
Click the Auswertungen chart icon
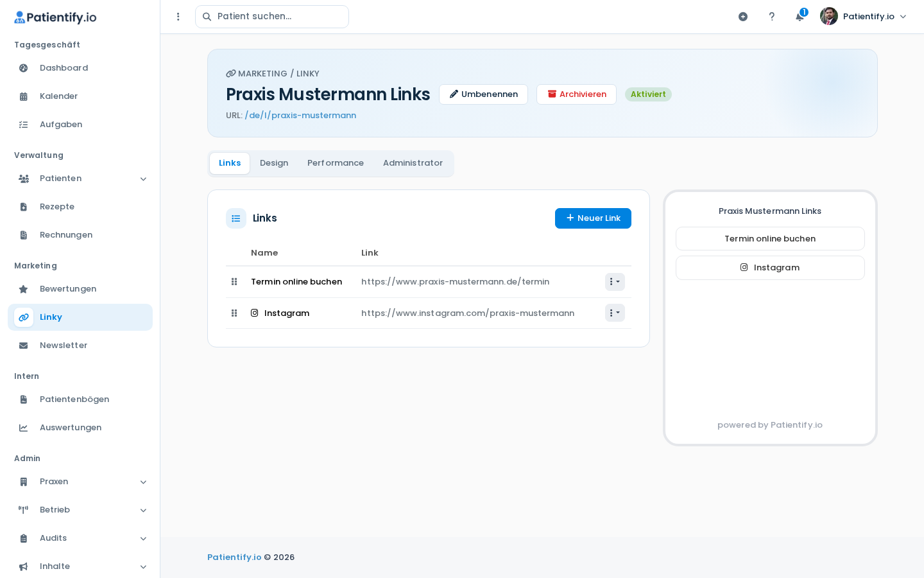point(24,428)
